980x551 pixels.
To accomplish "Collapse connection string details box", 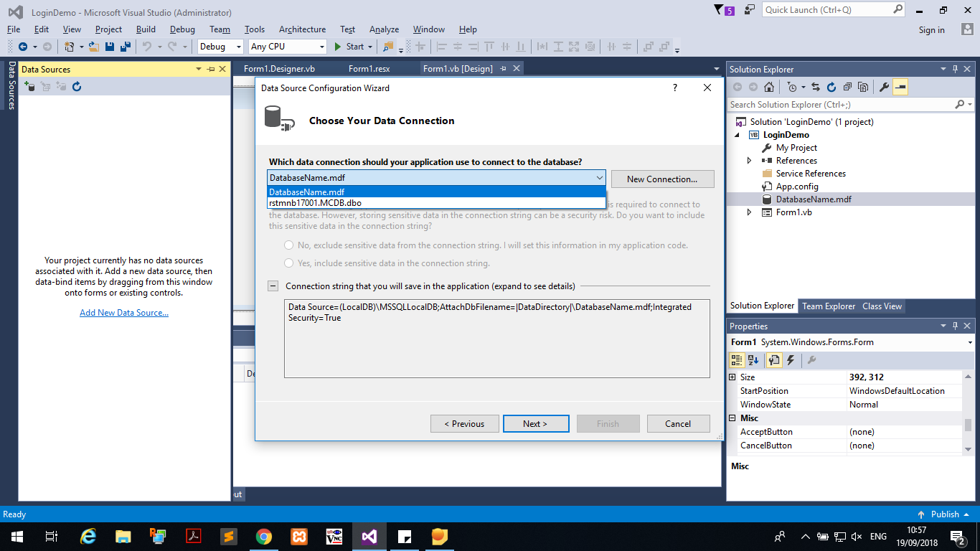I will (273, 286).
